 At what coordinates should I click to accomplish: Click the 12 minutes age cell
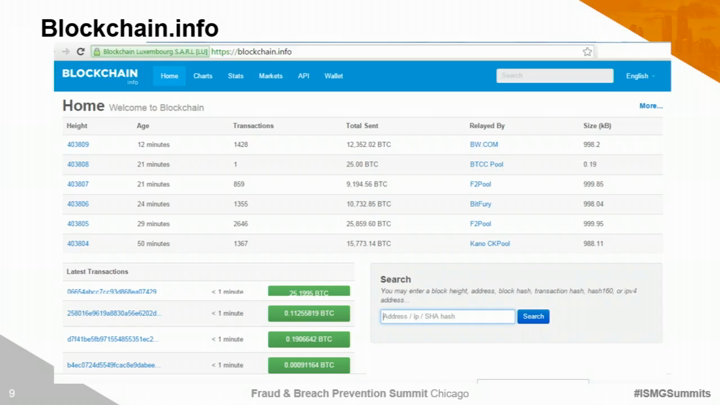point(153,144)
